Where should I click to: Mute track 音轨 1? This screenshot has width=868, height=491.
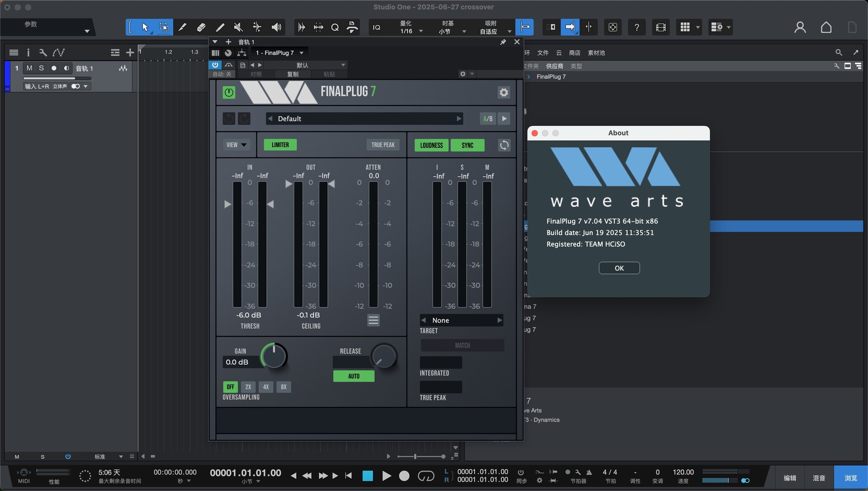[x=29, y=68]
